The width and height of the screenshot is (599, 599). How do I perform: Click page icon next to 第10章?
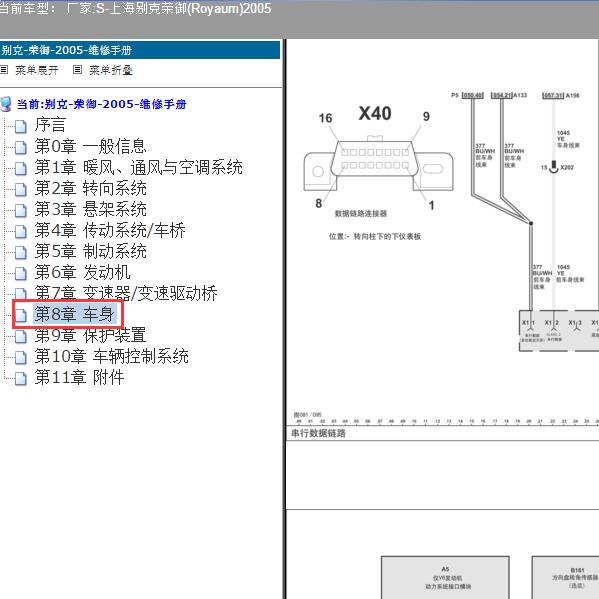tap(21, 357)
